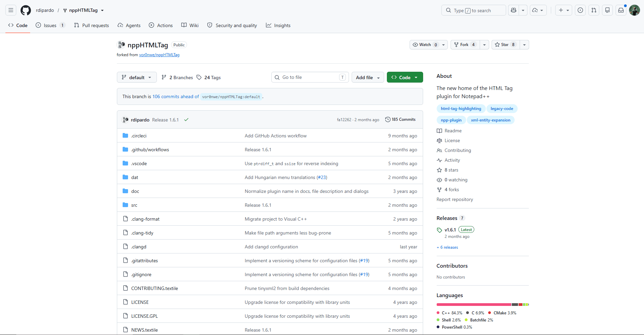Image resolution: width=644 pixels, height=335 pixels.
Task: View the 24 Tags list
Action: pos(208,77)
